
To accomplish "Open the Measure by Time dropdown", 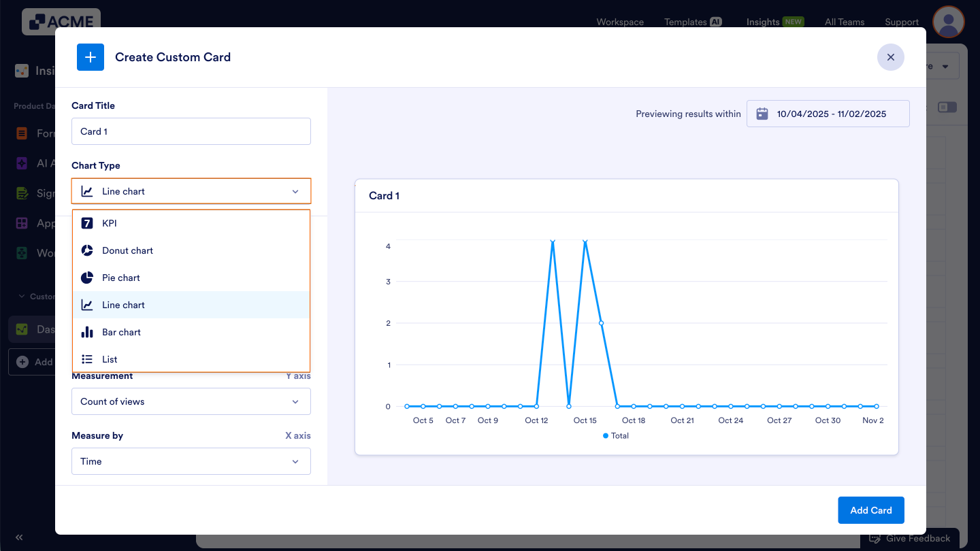I will (191, 461).
